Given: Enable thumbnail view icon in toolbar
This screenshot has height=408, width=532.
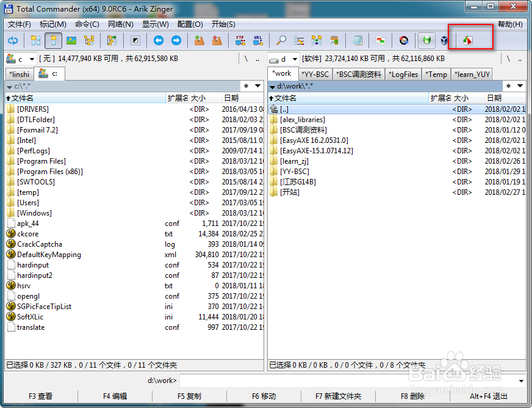Looking at the screenshot, I should pyautogui.click(x=71, y=41).
